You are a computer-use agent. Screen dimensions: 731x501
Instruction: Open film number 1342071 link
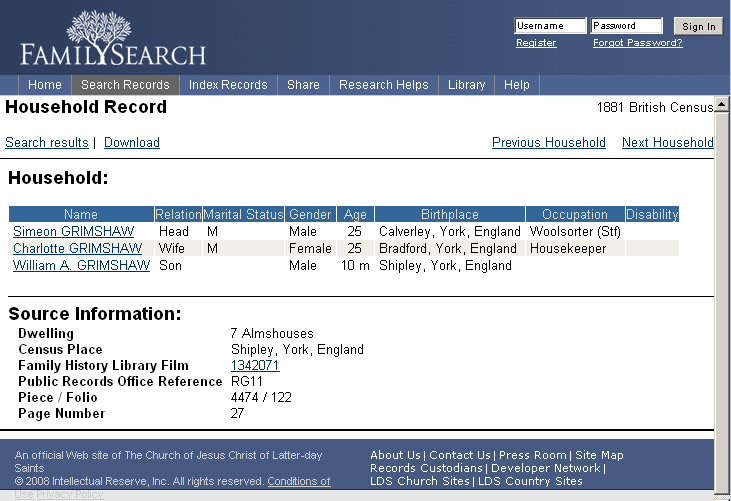click(x=255, y=366)
